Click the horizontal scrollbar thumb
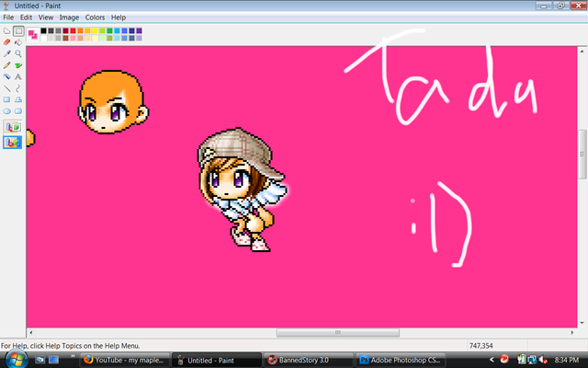 pyautogui.click(x=338, y=333)
